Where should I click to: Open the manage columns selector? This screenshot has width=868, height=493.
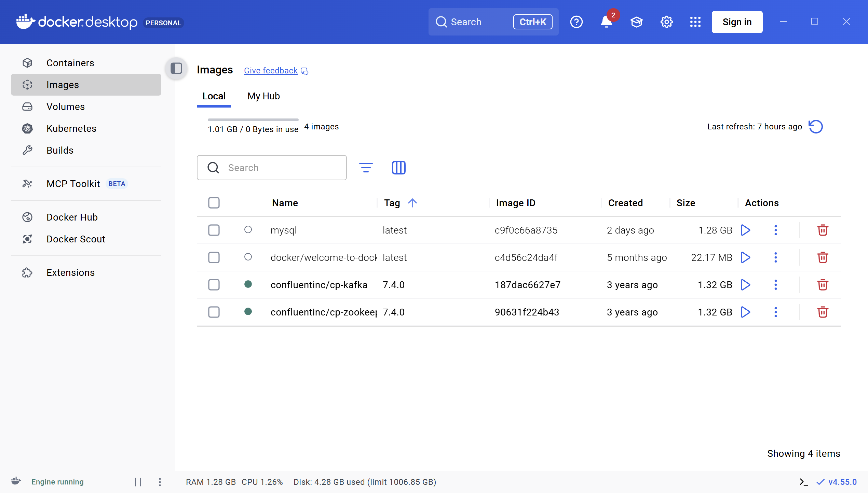coord(398,168)
